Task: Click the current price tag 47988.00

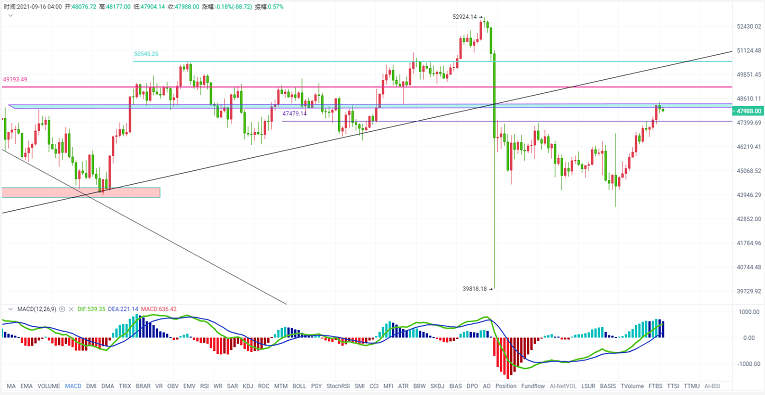Action: (748, 111)
